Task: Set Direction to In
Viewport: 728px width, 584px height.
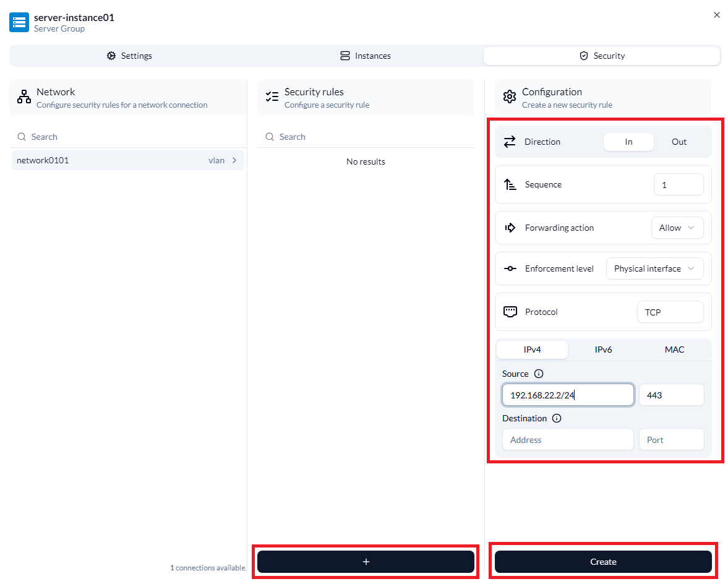Action: point(628,142)
